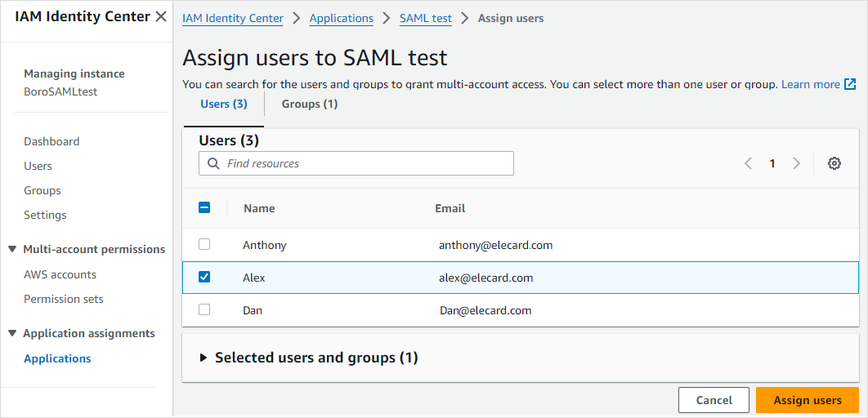Toggle the select-all users checkbox
868x418 pixels.
point(204,208)
